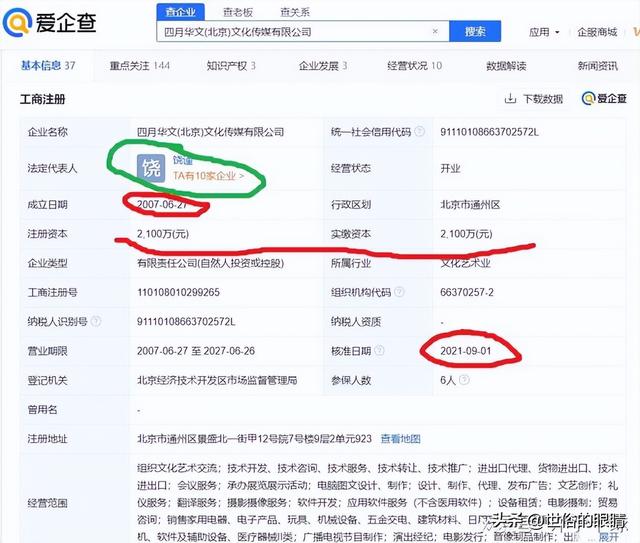Select the 经营状况 10 tab
This screenshot has height=543, width=640.
coord(414,66)
